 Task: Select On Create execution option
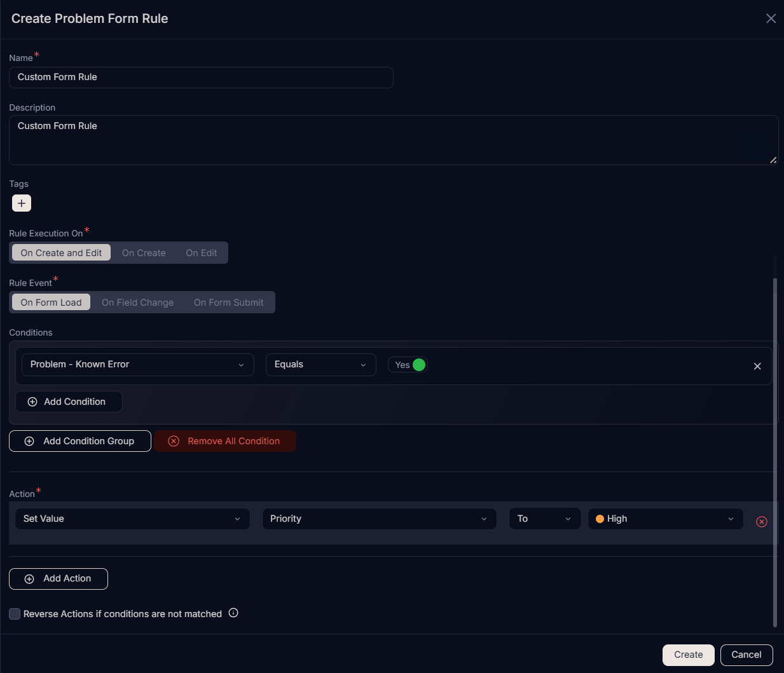[x=144, y=253]
